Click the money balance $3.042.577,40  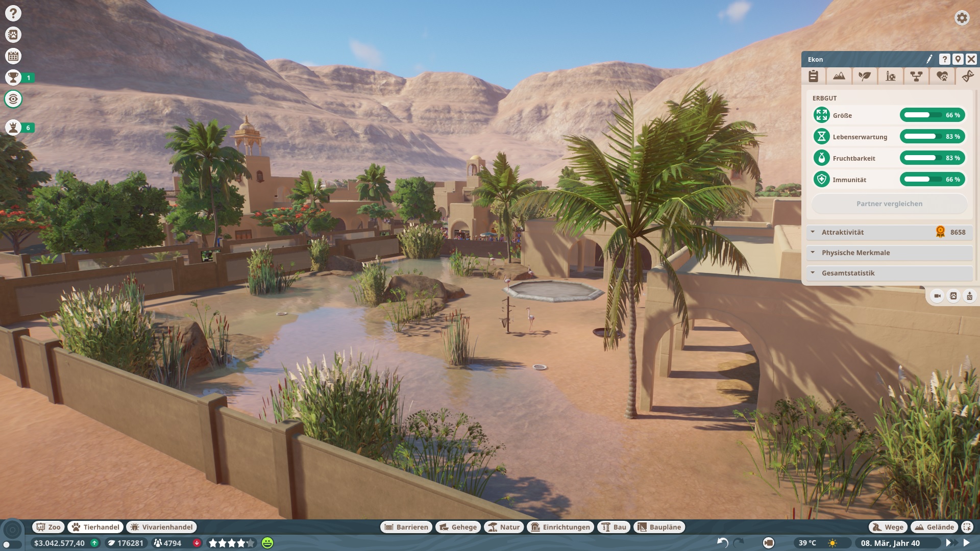coord(59,543)
